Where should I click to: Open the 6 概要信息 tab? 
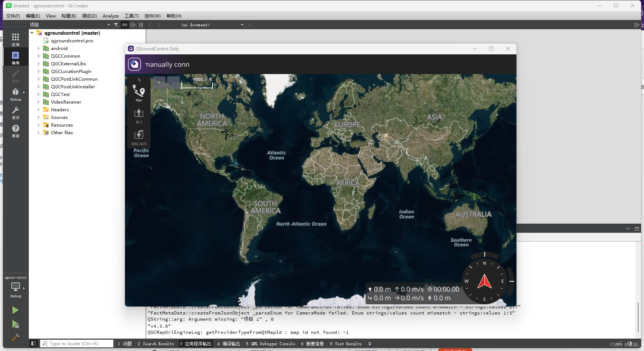point(312,344)
